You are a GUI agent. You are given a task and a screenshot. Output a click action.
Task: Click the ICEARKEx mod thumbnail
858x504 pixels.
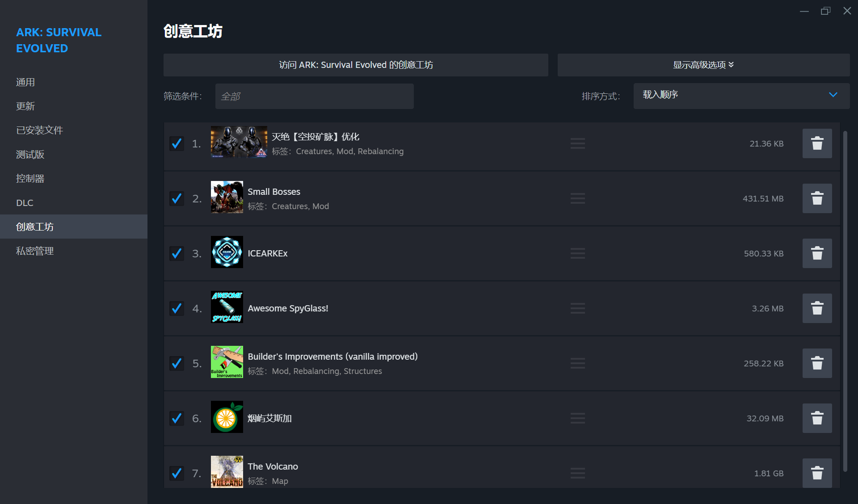click(x=227, y=252)
